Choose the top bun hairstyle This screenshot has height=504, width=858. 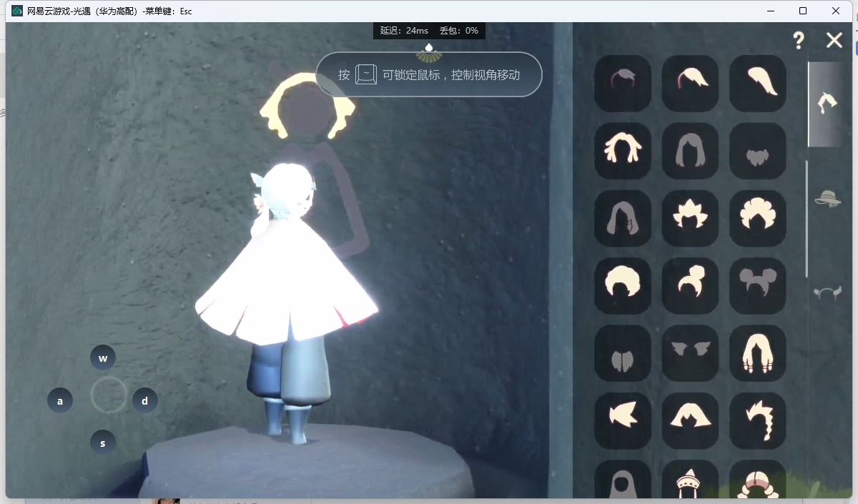tap(690, 285)
